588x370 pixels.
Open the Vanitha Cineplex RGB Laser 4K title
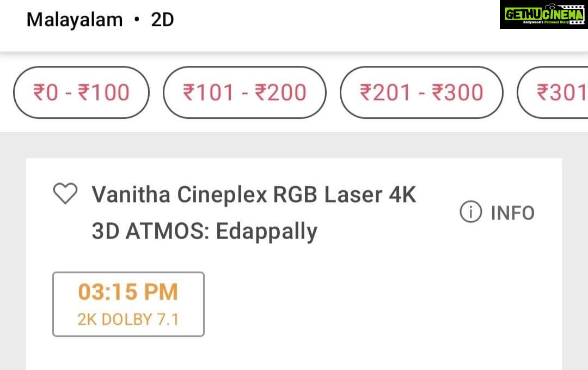coord(254,194)
